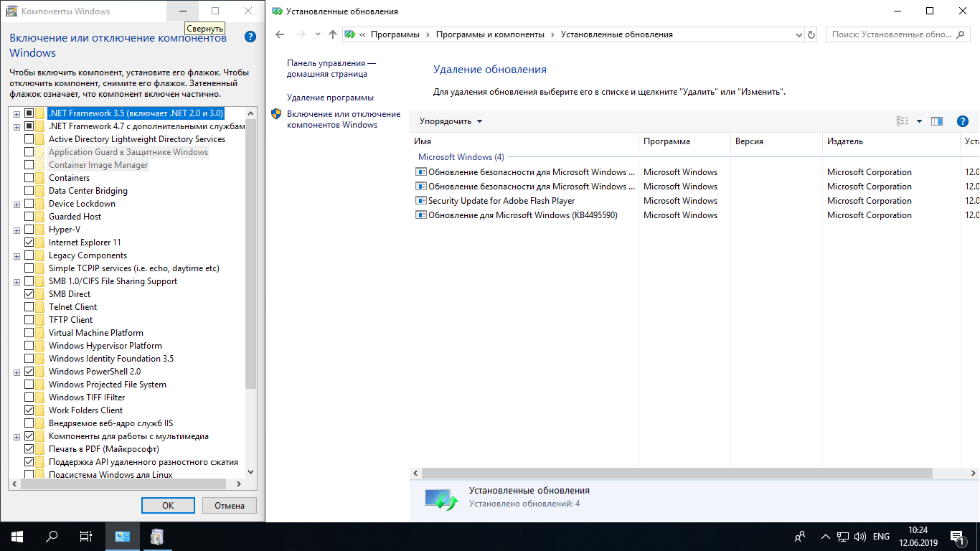Toggle Internet Explorer 11 checkbox
This screenshot has width=980, height=551.
[x=29, y=242]
